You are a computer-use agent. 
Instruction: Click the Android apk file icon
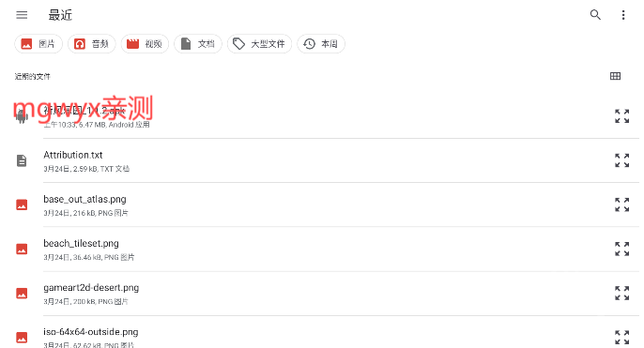point(22,116)
